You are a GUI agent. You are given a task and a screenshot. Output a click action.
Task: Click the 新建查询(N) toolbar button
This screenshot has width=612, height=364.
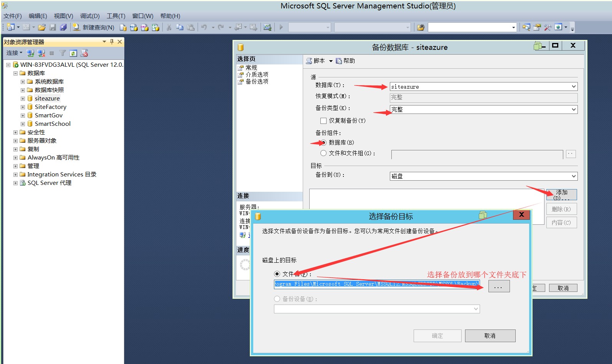94,27
